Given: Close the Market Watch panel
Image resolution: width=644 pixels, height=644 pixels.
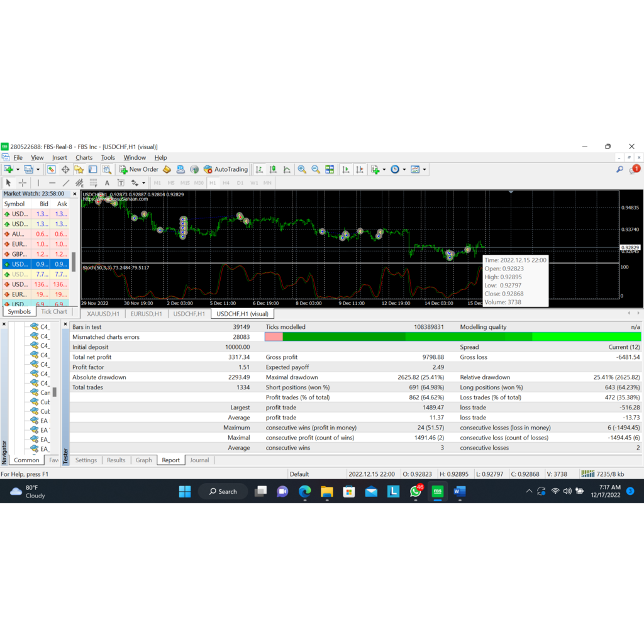Looking at the screenshot, I should 74,194.
